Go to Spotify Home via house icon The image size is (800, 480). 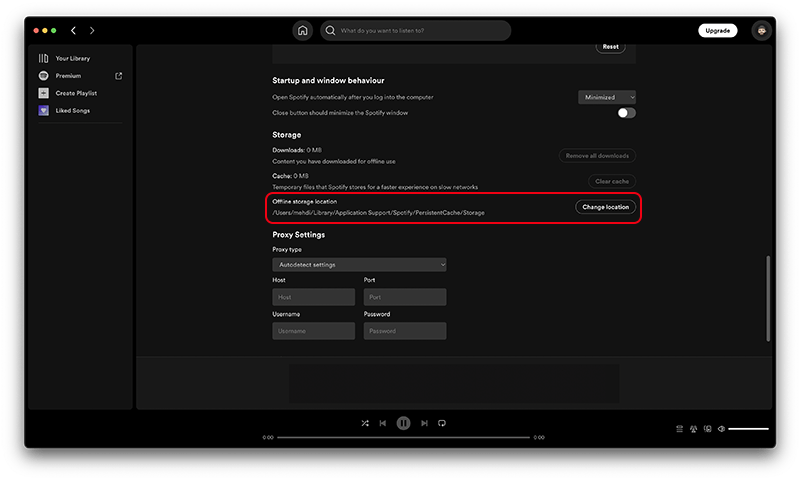[303, 31]
